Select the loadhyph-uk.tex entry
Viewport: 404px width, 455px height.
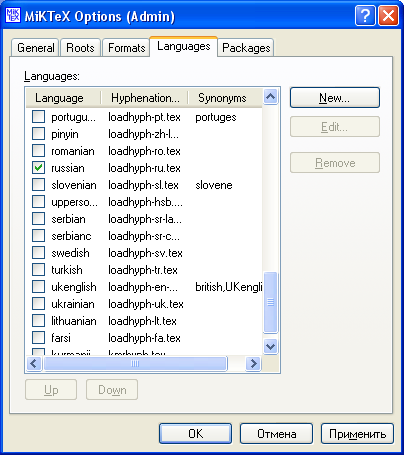click(146, 304)
